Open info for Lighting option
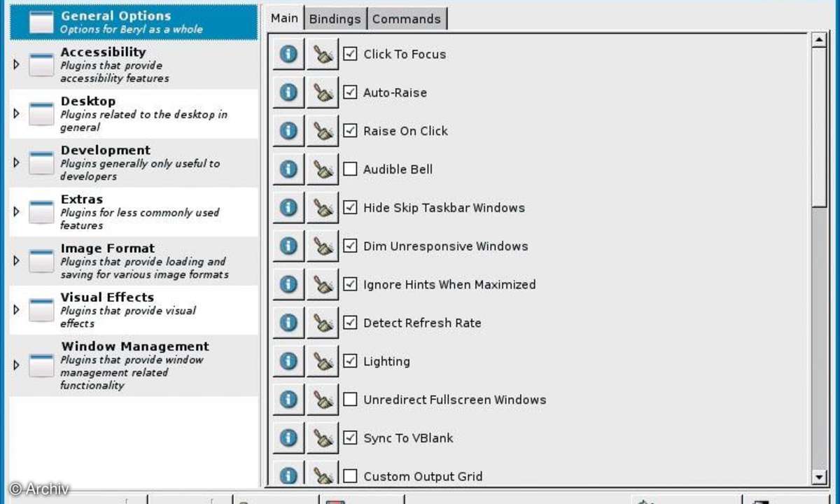This screenshot has height=504, width=840. tap(288, 361)
